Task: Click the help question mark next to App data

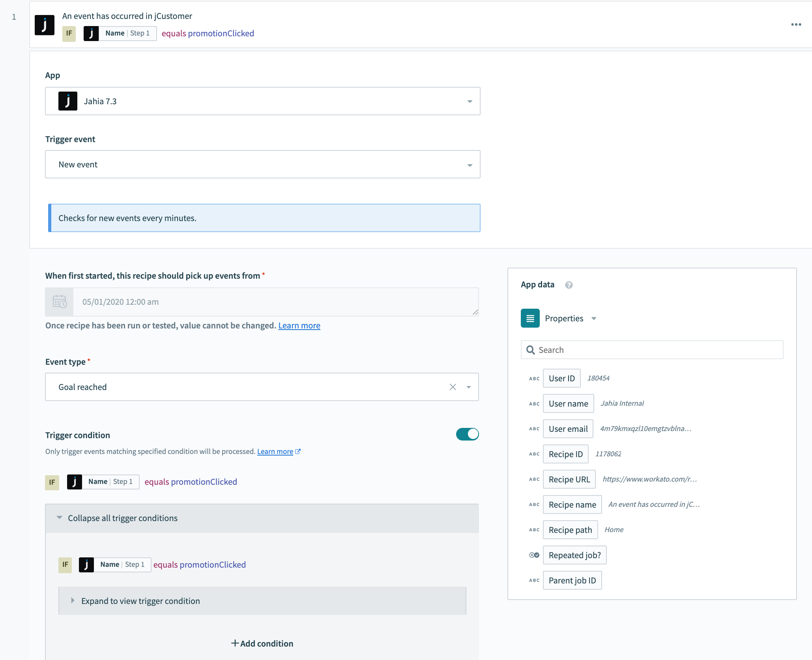Action: click(x=569, y=285)
